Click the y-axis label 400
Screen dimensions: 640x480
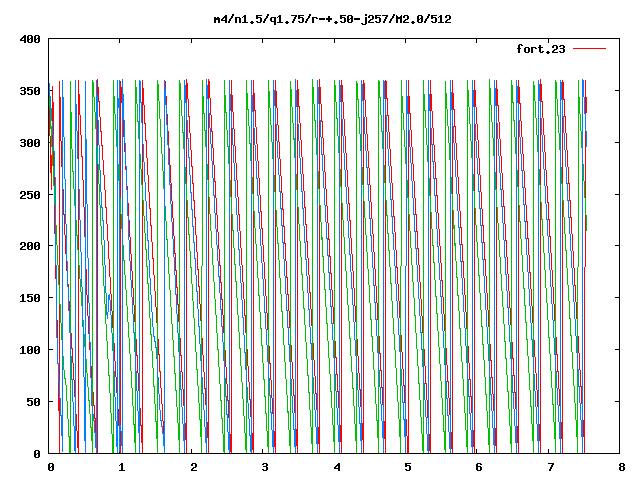(x=30, y=39)
